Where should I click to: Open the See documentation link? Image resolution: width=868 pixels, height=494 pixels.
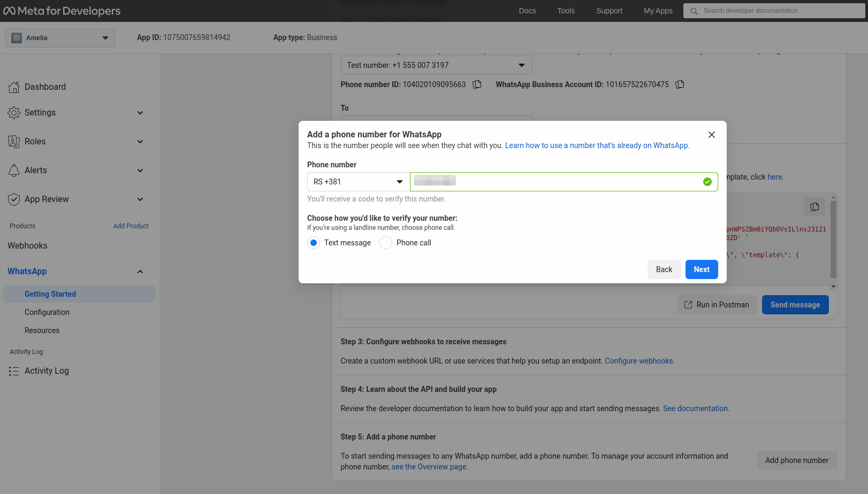tap(696, 408)
